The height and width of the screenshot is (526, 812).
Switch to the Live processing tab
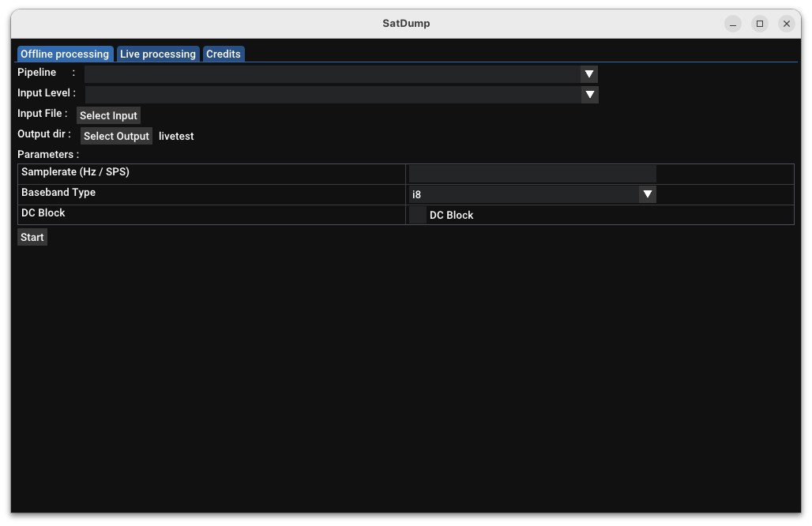click(x=158, y=54)
